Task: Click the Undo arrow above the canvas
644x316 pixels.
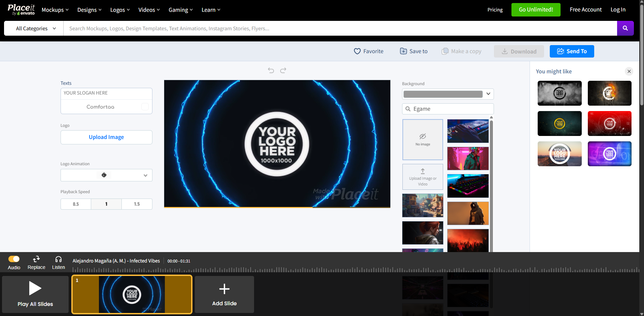Action: pyautogui.click(x=271, y=70)
